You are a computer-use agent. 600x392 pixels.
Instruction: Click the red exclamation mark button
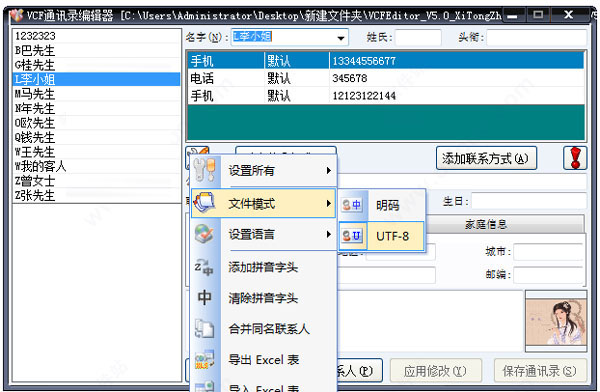(575, 158)
